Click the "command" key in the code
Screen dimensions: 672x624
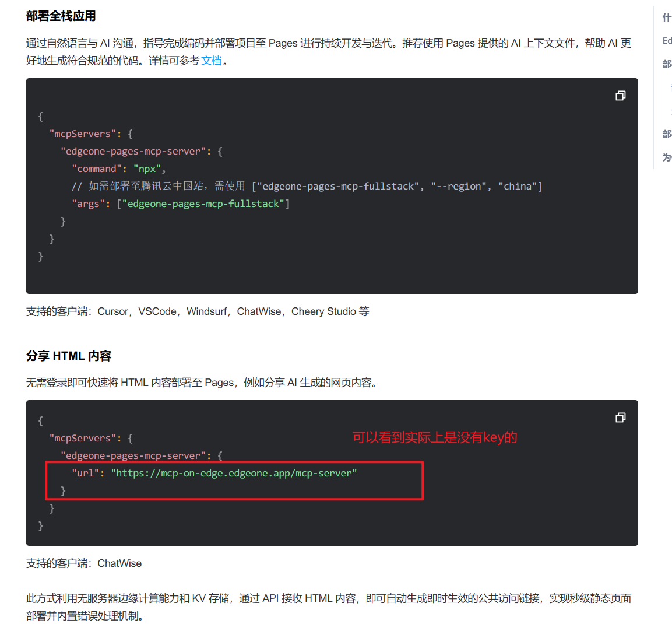[97, 169]
